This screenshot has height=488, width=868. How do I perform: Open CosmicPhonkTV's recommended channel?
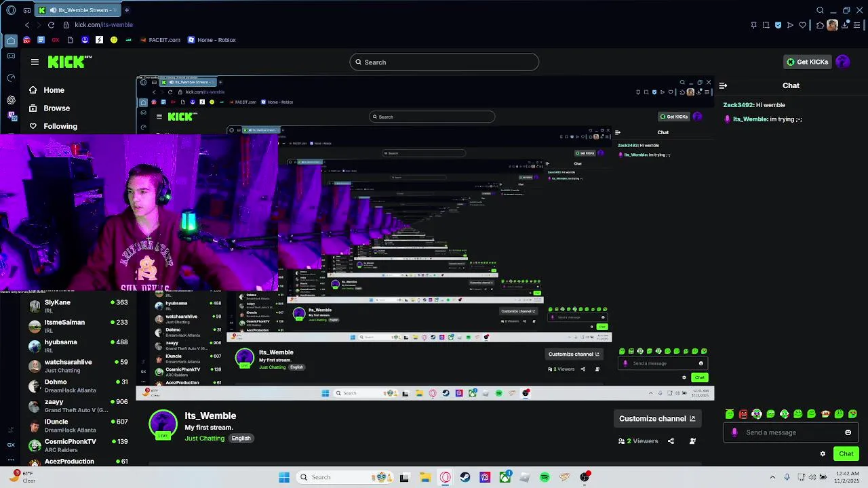[78, 445]
